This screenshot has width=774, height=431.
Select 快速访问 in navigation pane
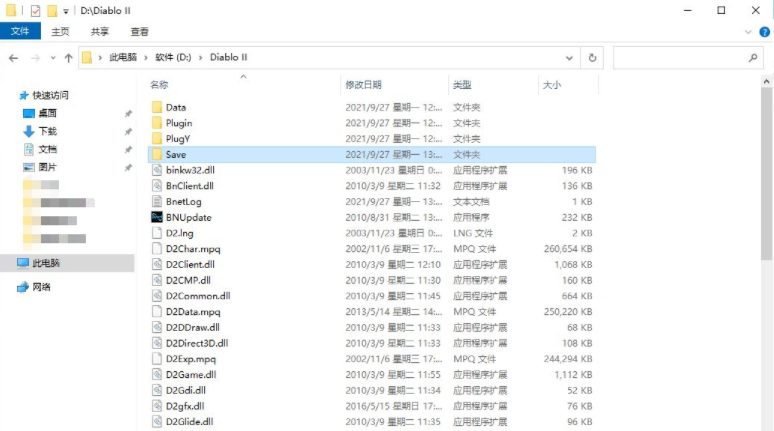point(50,95)
